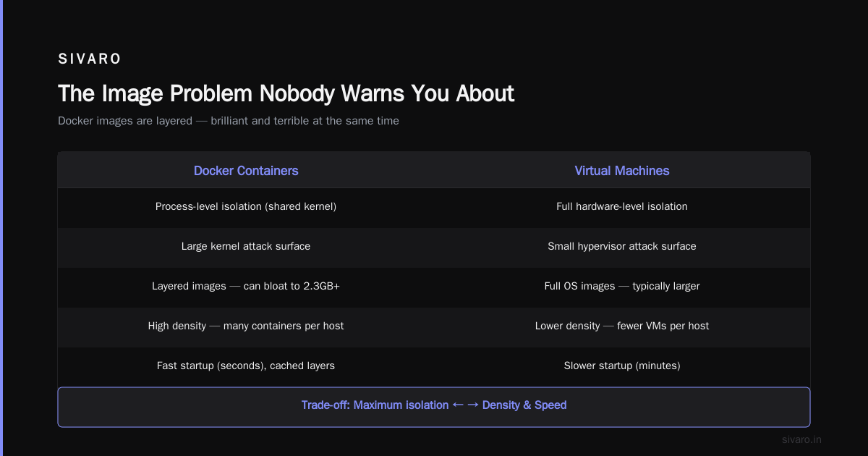Screen dimensions: 868x456
Task: Open the sivaro.in link
Action: pyautogui.click(x=802, y=439)
